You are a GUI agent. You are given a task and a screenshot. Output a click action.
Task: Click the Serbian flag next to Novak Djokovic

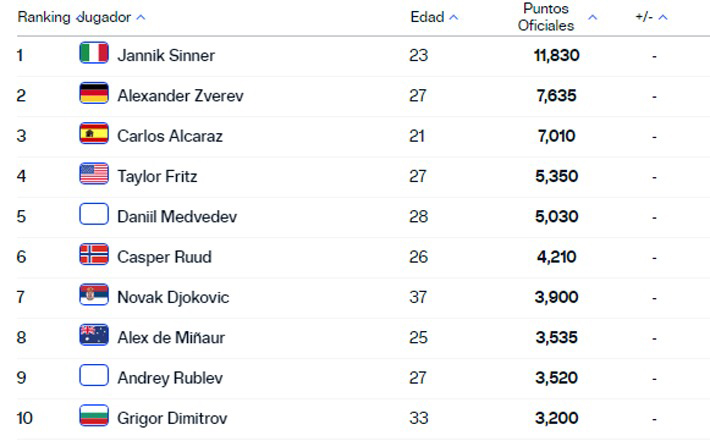pyautogui.click(x=94, y=296)
